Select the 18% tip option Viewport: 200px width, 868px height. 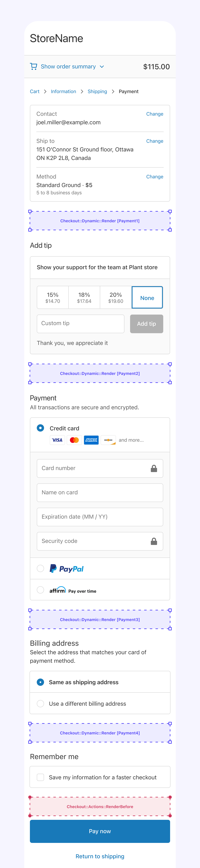[x=84, y=298]
